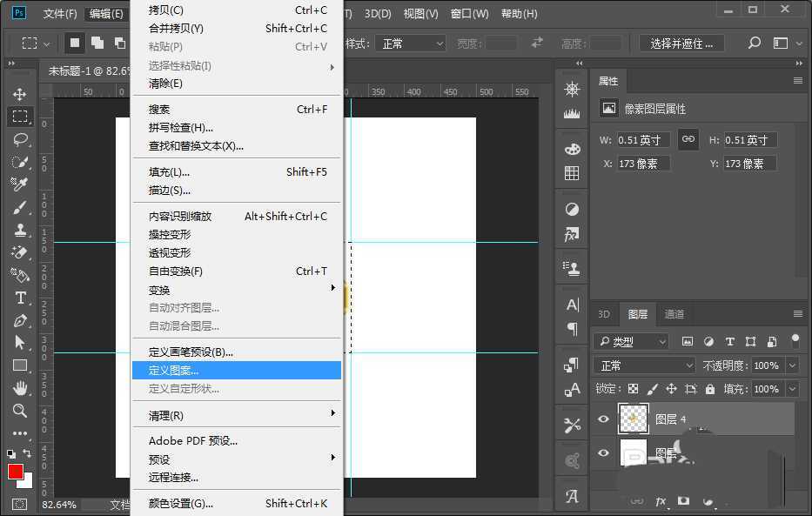Hide the 图层 4 layer

tap(603, 419)
